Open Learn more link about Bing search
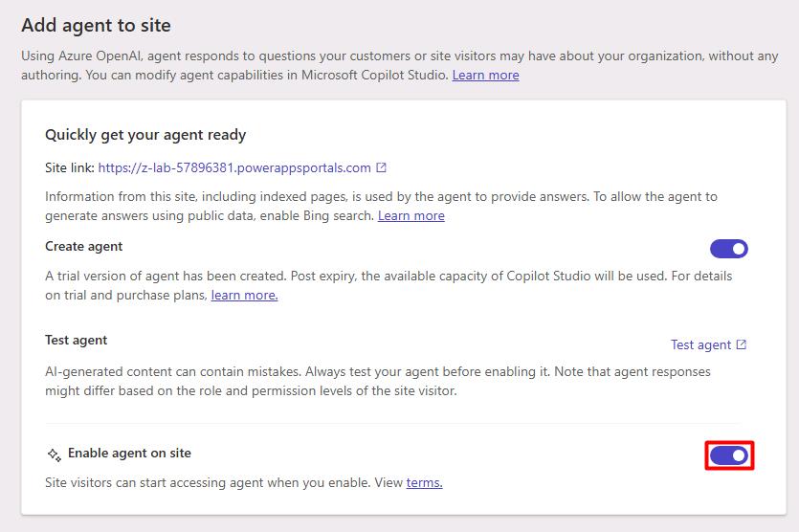 click(411, 215)
